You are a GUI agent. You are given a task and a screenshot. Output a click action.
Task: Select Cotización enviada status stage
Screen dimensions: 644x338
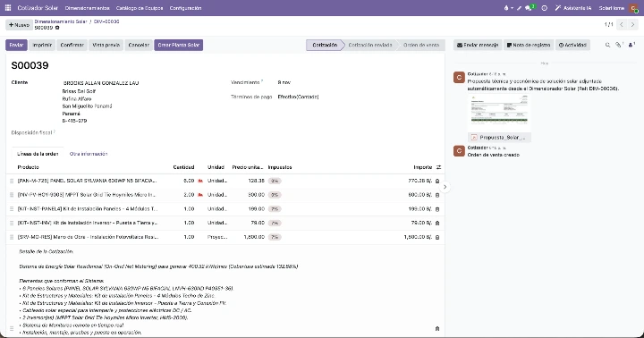[370, 45]
